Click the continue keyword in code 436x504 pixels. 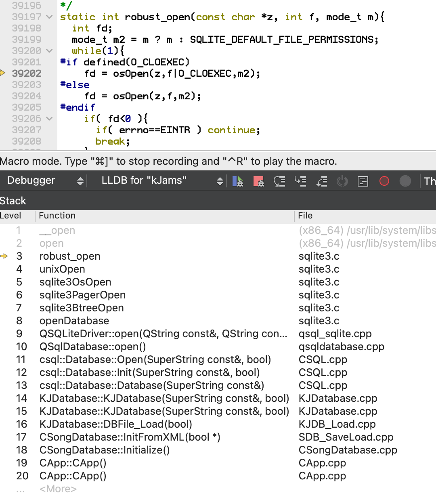[x=231, y=130]
